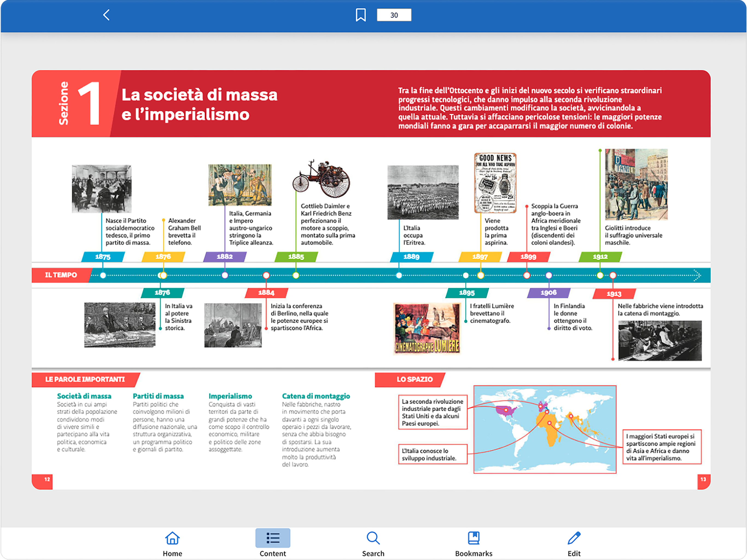Select the Content list icon
747x560 pixels.
(273, 538)
